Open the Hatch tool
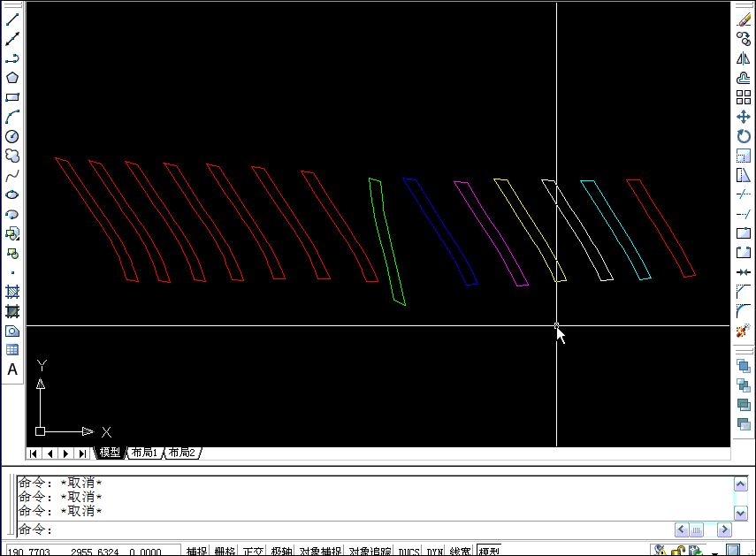Viewport: 756px width, 556px height. tap(11, 292)
